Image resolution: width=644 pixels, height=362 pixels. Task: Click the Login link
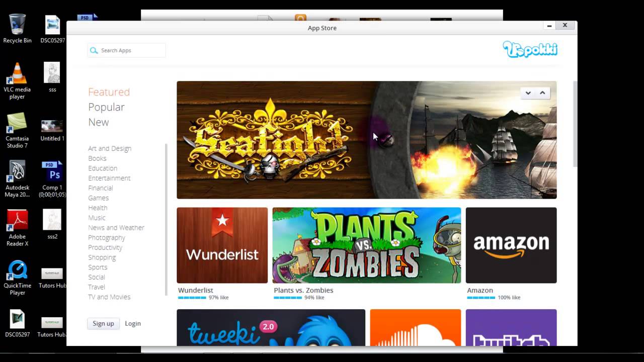(133, 323)
